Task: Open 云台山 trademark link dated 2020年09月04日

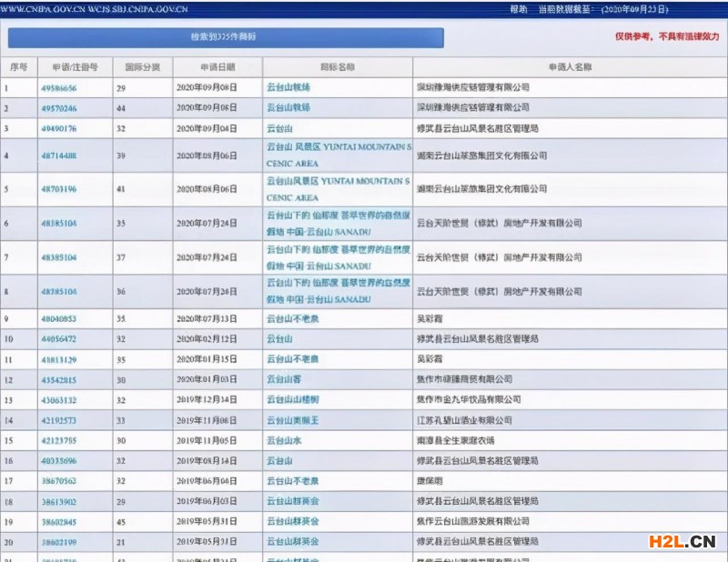Action: (x=279, y=128)
